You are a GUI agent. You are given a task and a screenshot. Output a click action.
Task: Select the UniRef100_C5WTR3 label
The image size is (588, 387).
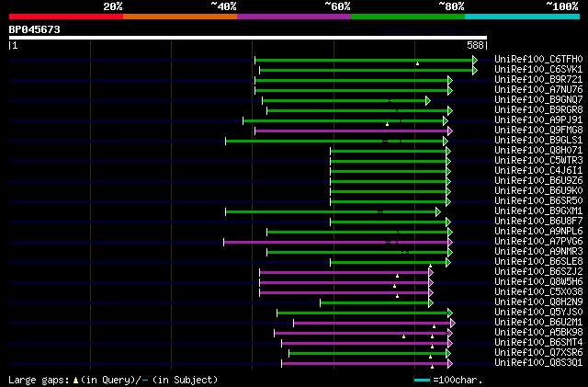(538, 161)
